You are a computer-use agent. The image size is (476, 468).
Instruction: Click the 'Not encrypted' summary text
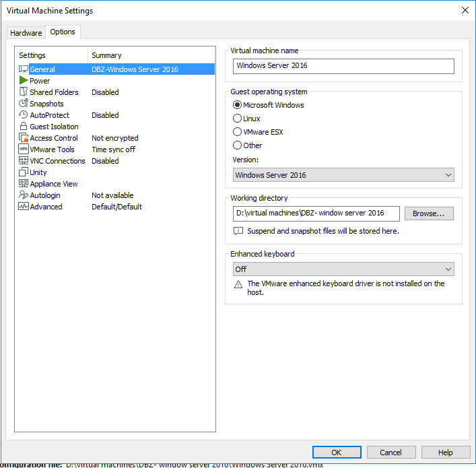115,138
